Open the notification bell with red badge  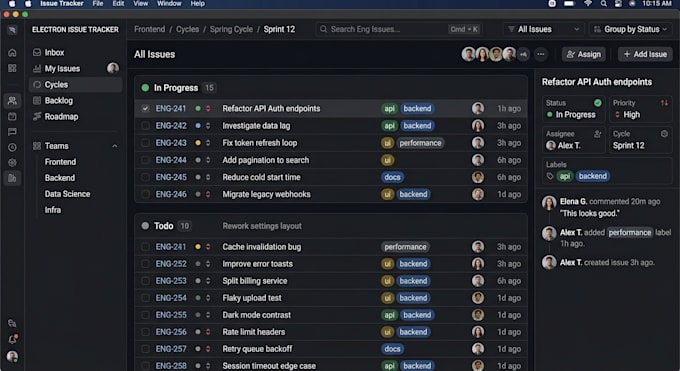point(13,339)
